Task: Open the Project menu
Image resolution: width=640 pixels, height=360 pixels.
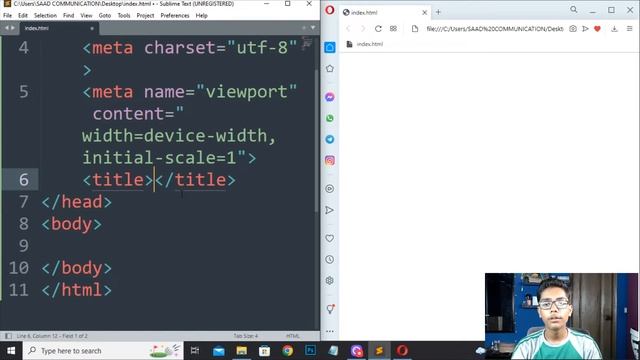Action: tap(145, 16)
